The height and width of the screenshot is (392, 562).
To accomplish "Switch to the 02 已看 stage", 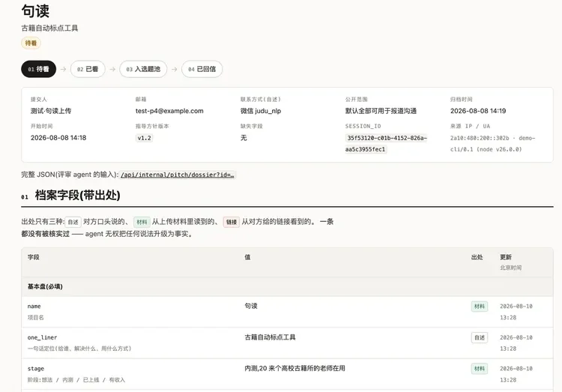I will 88,69.
